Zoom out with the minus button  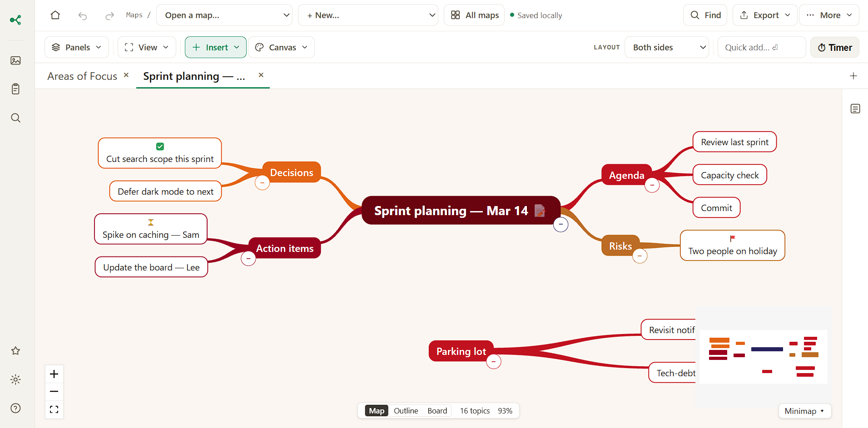tap(54, 391)
